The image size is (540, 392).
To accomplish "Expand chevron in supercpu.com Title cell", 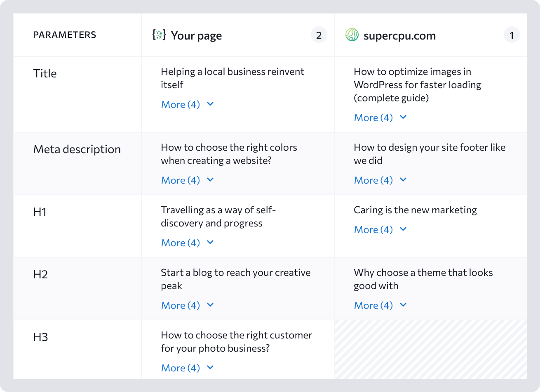I will (403, 117).
